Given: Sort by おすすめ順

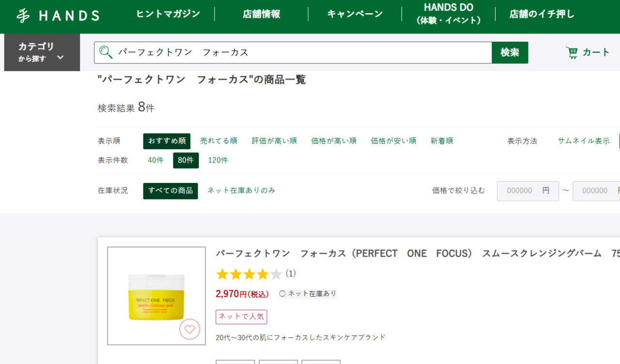Looking at the screenshot, I should pos(167,141).
